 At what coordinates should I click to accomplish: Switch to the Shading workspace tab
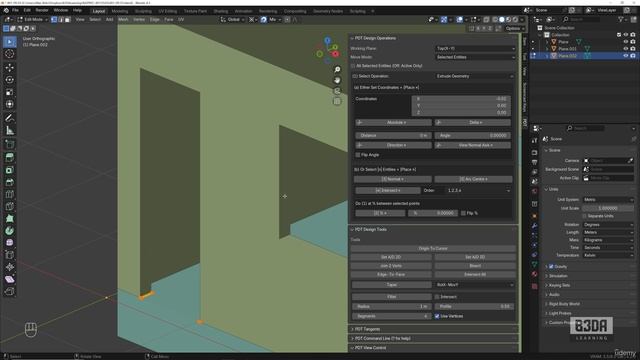[221, 11]
